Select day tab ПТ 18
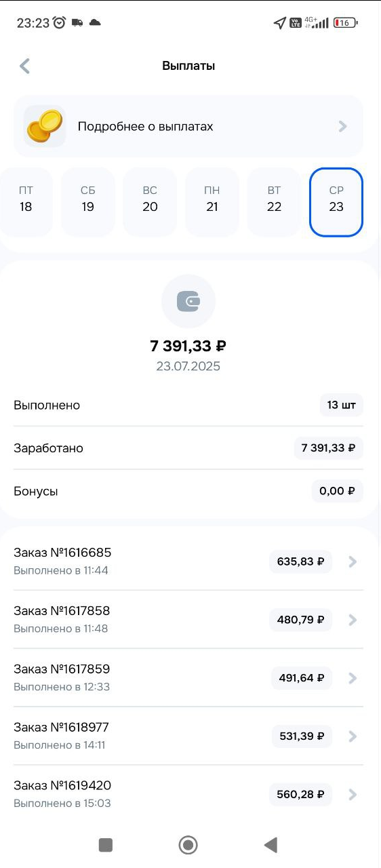The height and width of the screenshot is (868, 381). [26, 202]
